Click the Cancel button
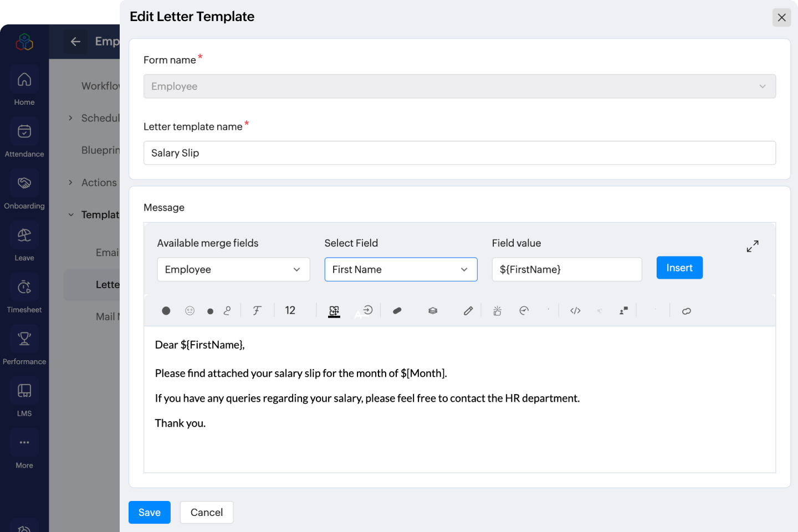798x532 pixels. (207, 513)
